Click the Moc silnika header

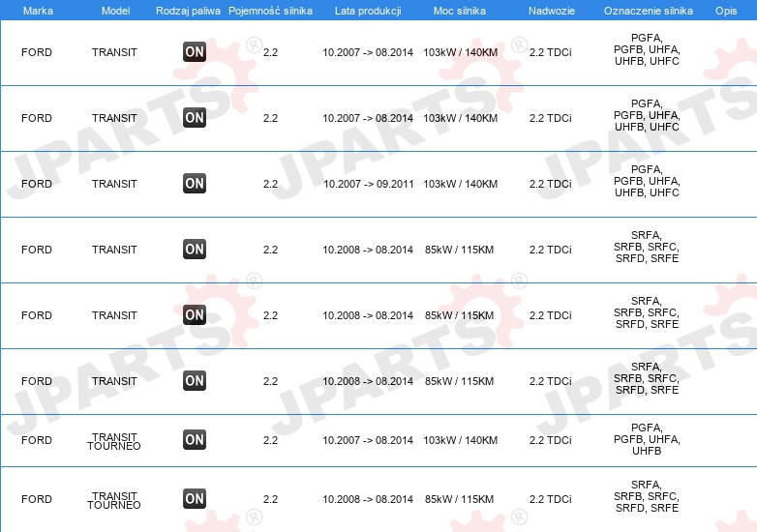tap(461, 10)
